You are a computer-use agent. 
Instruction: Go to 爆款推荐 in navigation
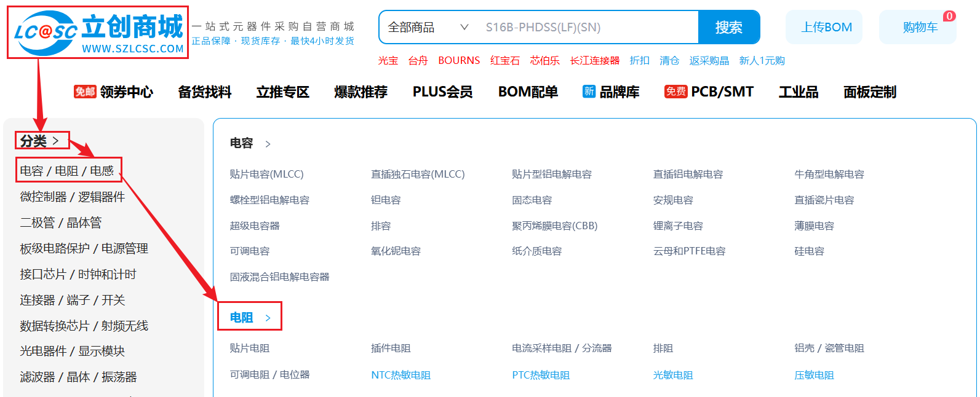click(x=361, y=92)
